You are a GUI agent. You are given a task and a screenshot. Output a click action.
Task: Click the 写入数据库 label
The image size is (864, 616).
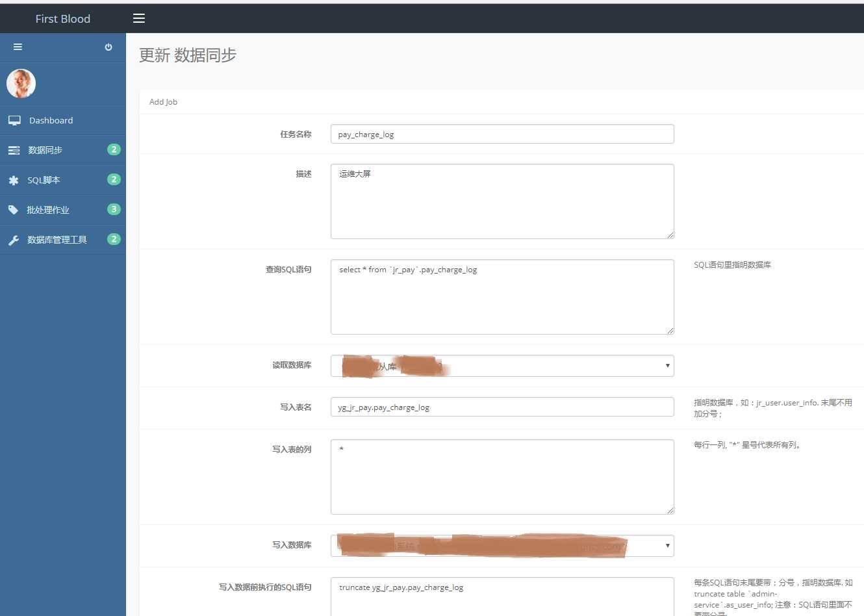[292, 545]
